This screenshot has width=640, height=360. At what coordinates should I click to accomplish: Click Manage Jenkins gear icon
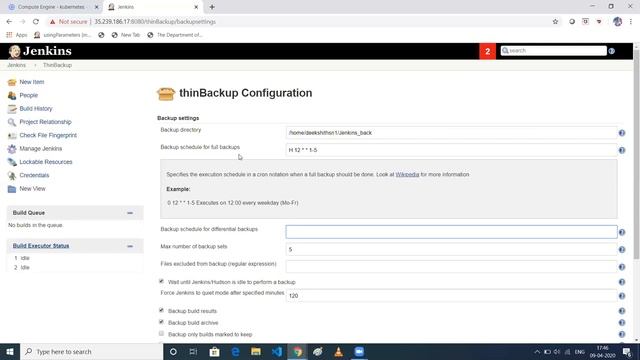pyautogui.click(x=12, y=149)
